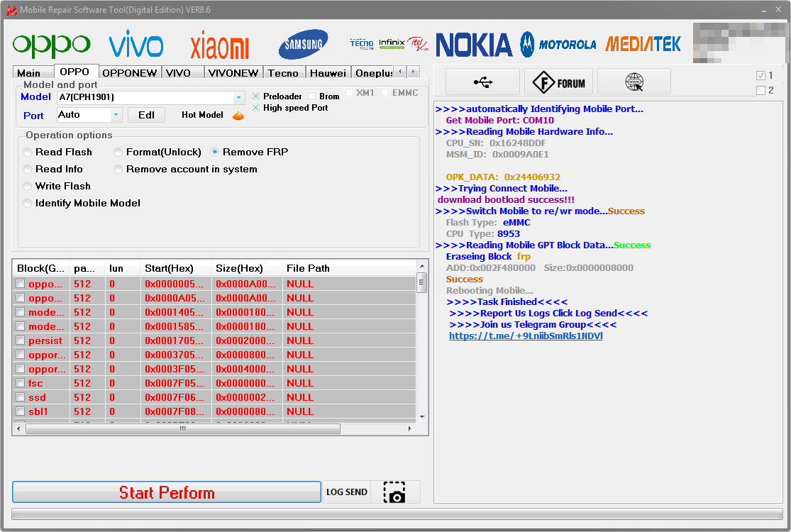
Task: Take a screenshot with camera icon
Action: [x=395, y=492]
